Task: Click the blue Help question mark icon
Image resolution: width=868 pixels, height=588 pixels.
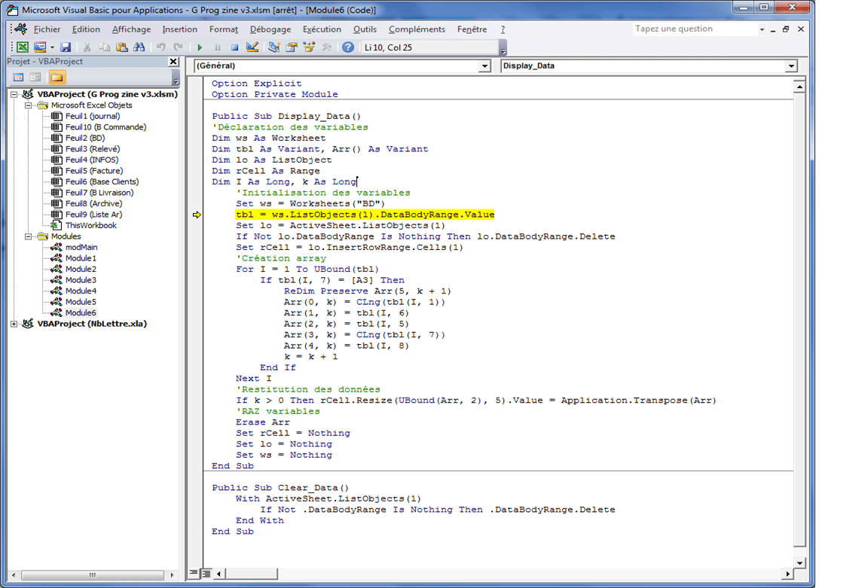Action: click(347, 47)
